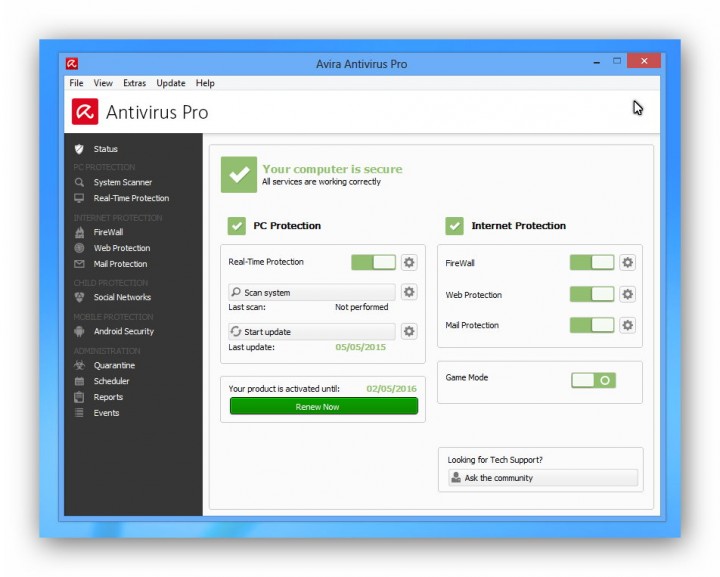Toggle the Real-Time Protection switch
This screenshot has height=577, width=720.
pyautogui.click(x=373, y=262)
